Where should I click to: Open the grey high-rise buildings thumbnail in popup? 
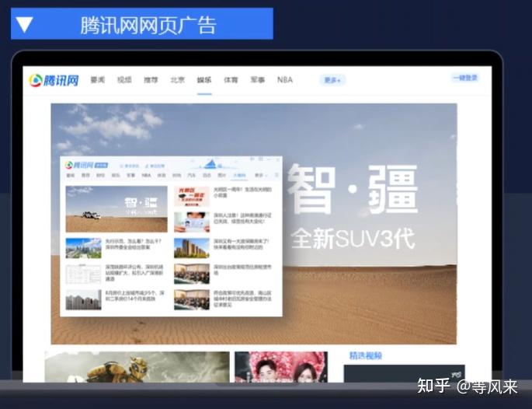[83, 299]
